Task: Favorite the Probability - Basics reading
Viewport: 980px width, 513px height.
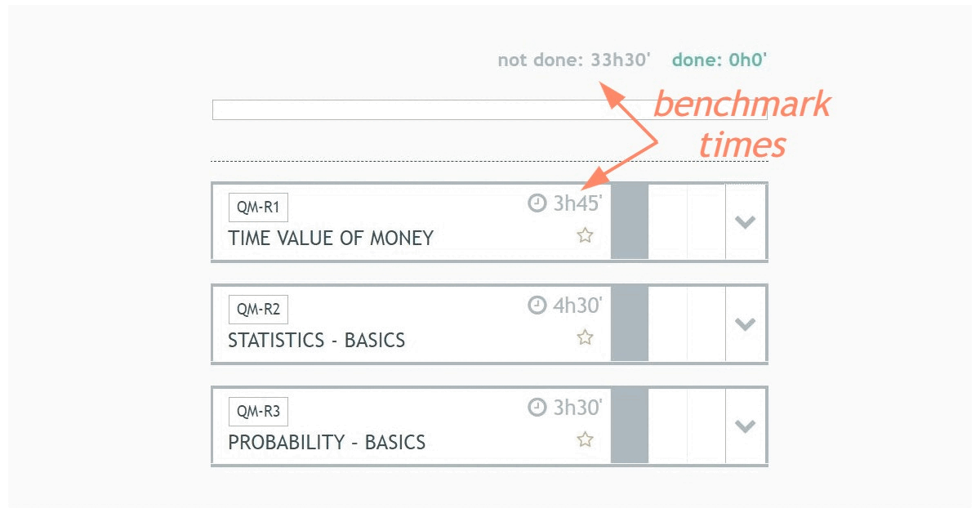Action: [x=585, y=439]
